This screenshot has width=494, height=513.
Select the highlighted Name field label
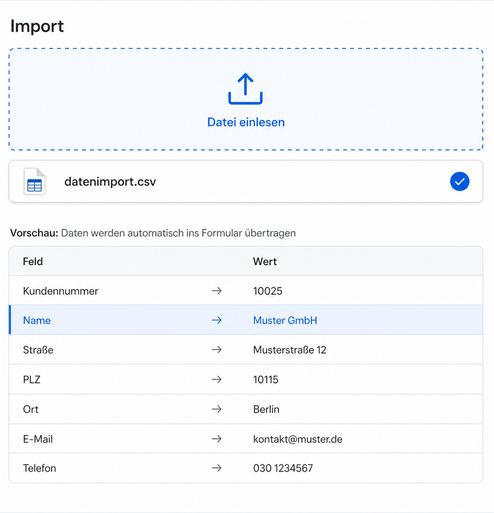point(37,320)
